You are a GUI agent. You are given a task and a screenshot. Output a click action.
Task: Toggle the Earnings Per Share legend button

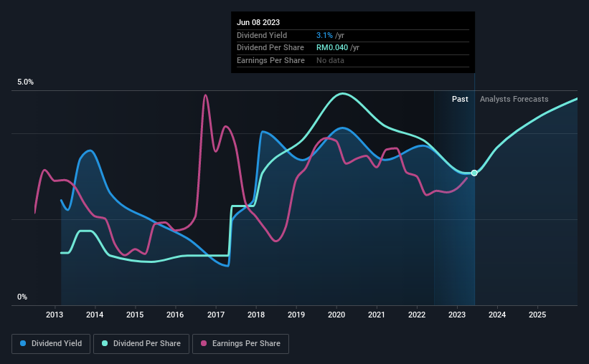(x=240, y=343)
